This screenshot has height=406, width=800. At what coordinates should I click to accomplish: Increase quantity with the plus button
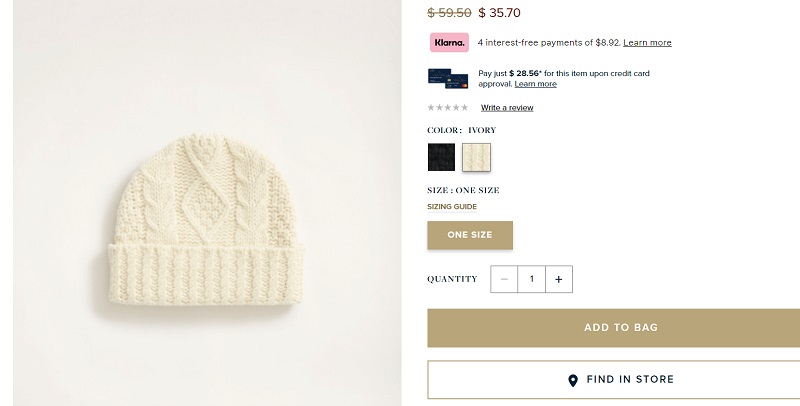tap(559, 279)
